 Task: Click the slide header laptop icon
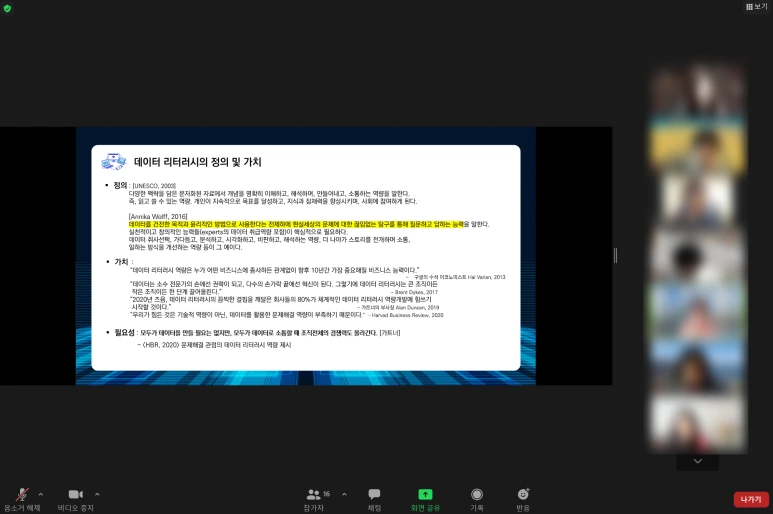113,161
